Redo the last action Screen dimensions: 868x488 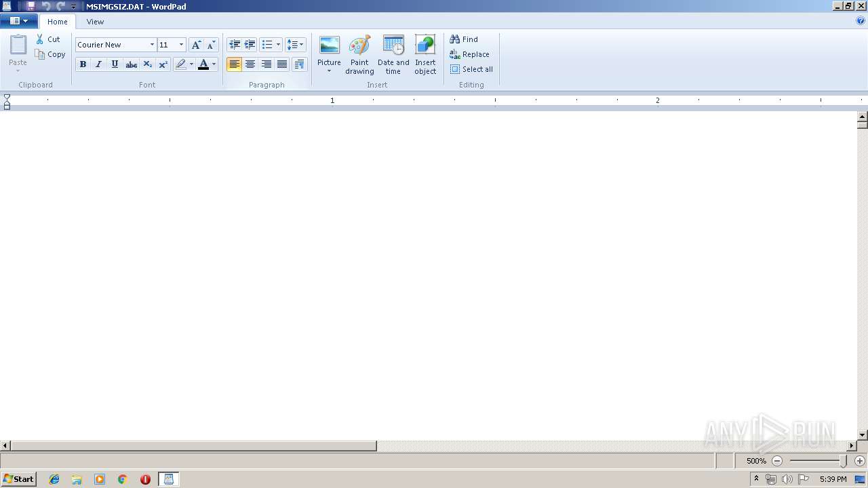[60, 6]
